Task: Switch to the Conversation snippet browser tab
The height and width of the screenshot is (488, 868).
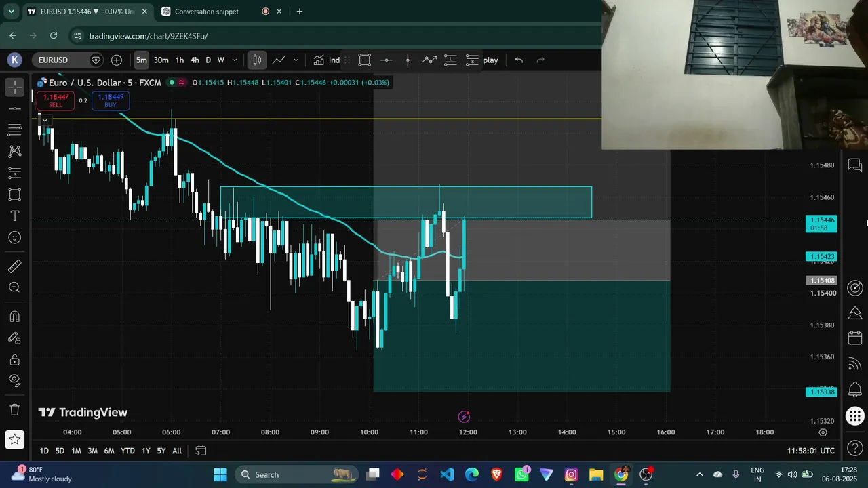Action: [x=207, y=12]
